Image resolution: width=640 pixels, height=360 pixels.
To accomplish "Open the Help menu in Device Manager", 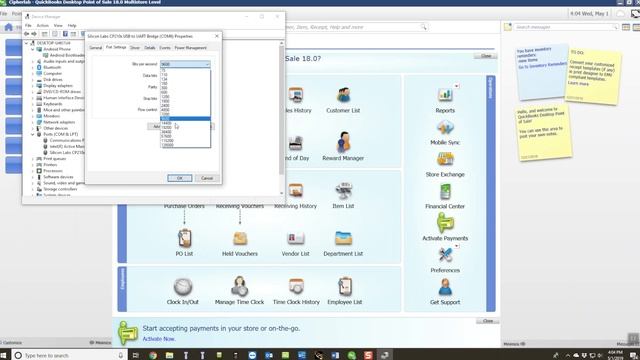I will (72, 25).
